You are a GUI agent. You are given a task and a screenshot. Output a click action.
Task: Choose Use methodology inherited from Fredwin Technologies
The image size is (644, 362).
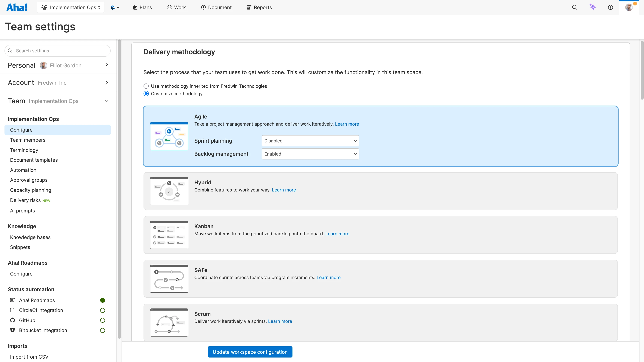[x=146, y=86]
